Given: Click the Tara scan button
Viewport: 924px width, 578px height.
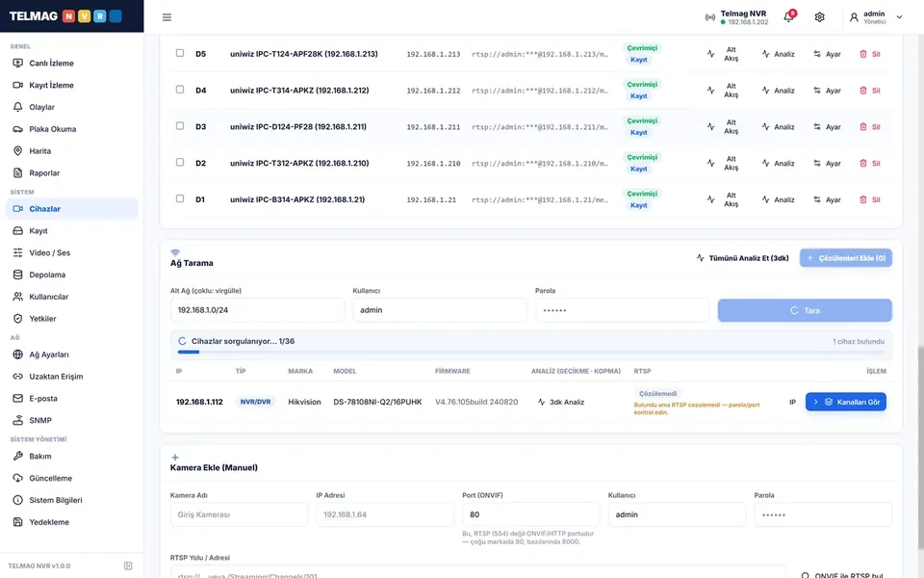Looking at the screenshot, I should 805,310.
